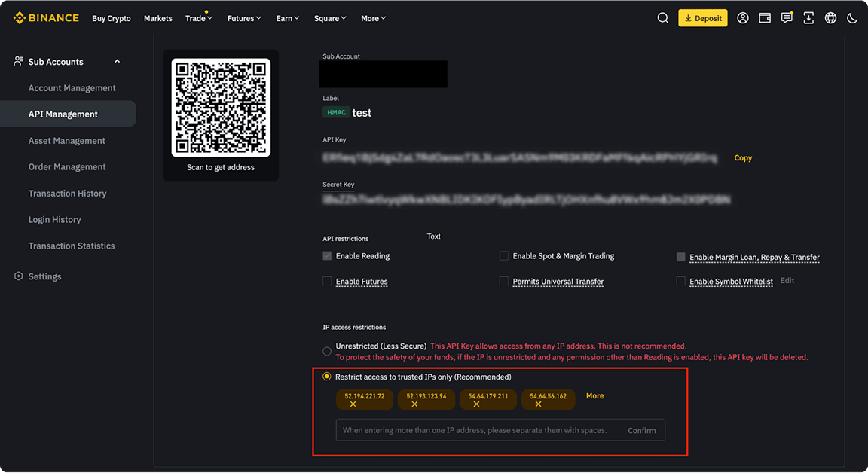The width and height of the screenshot is (868, 473).
Task: Enable the Enable Futures checkbox
Action: coord(327,281)
